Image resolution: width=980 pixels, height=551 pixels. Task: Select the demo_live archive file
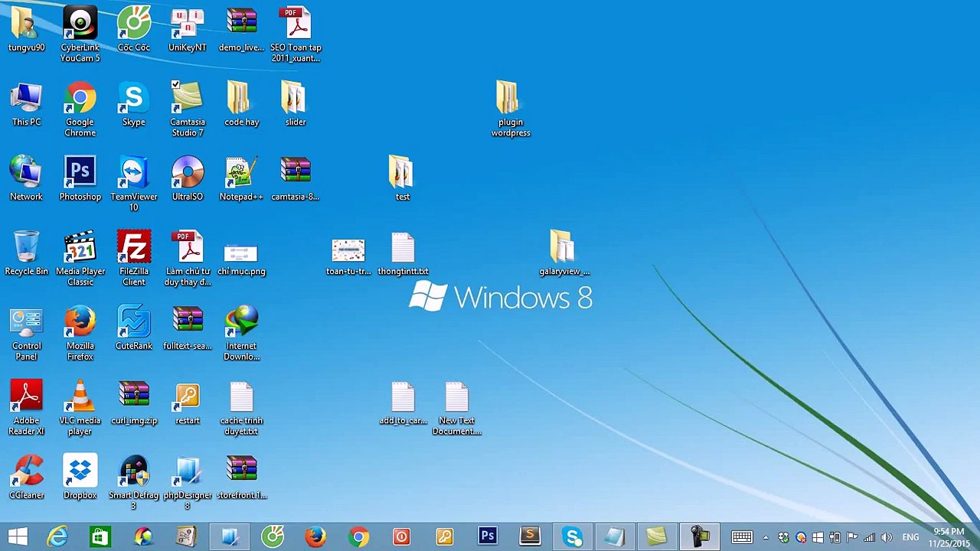click(241, 31)
